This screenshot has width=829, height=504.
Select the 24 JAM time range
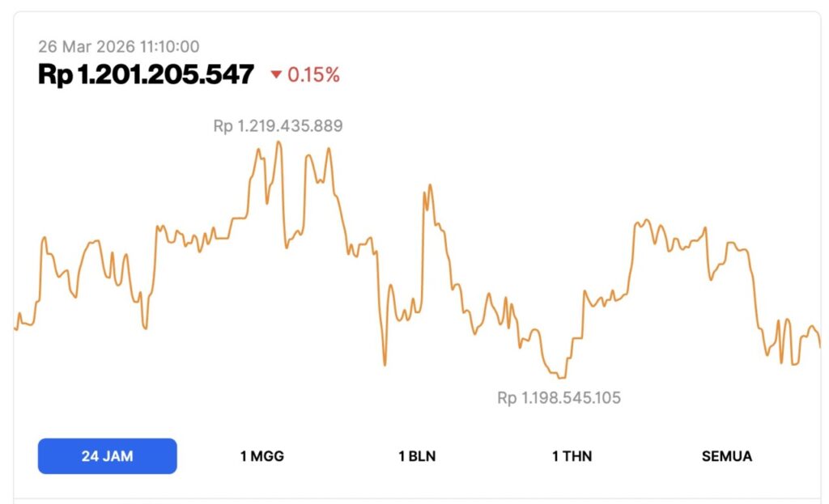[x=106, y=455]
